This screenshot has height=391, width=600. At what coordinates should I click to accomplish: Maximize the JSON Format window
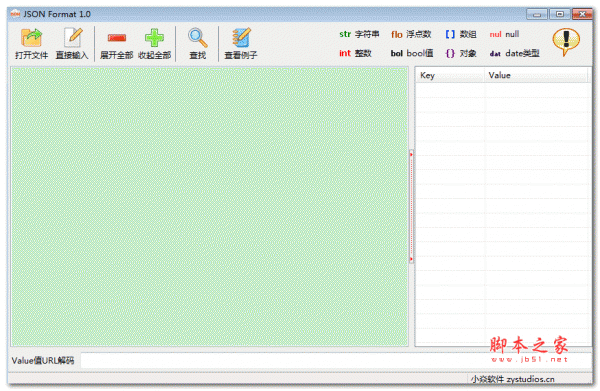pyautogui.click(x=559, y=15)
